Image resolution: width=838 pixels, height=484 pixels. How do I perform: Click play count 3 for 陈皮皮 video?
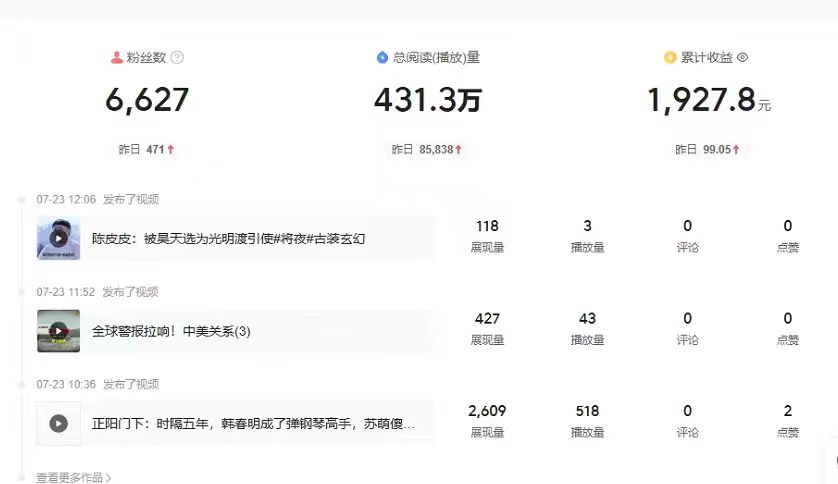[587, 226]
